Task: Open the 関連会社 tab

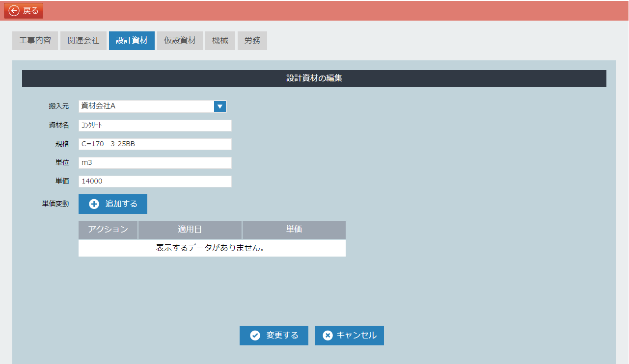Action: [x=83, y=41]
